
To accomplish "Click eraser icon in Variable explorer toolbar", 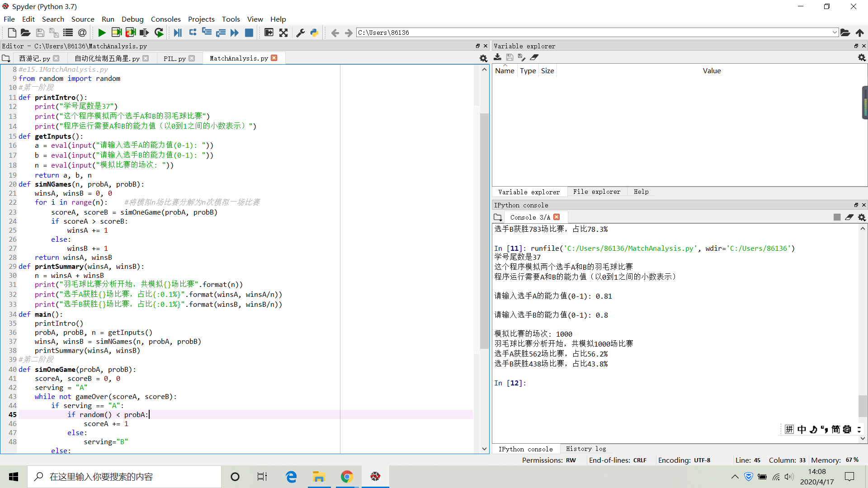I will [x=534, y=57].
